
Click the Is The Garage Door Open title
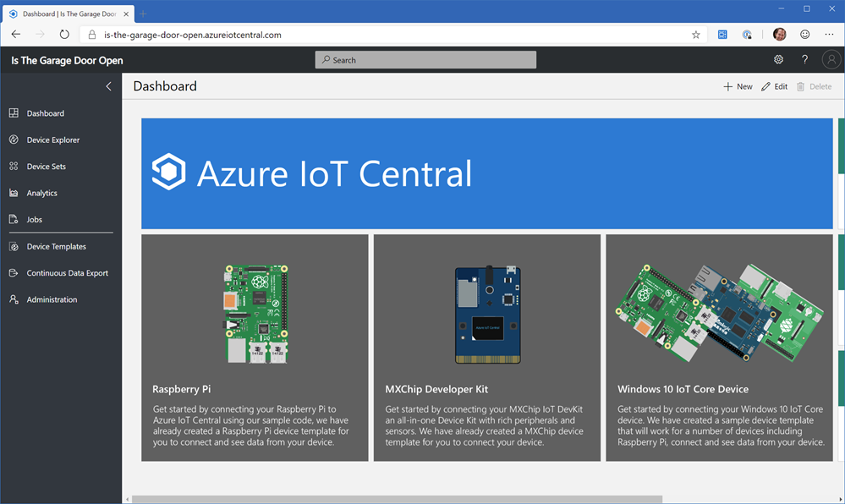68,60
